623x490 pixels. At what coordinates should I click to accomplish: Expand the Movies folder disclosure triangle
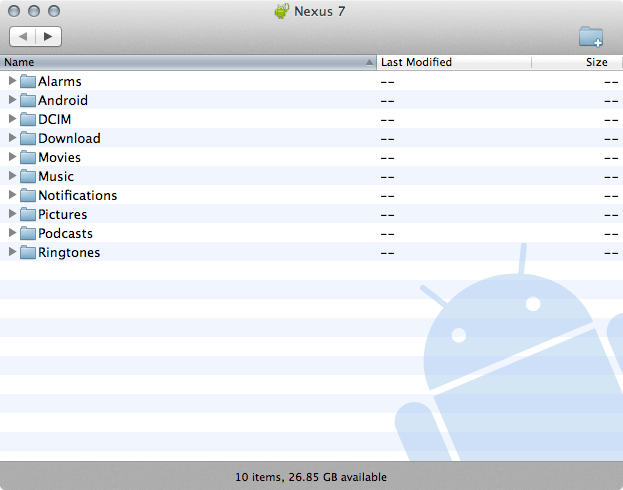click(12, 157)
